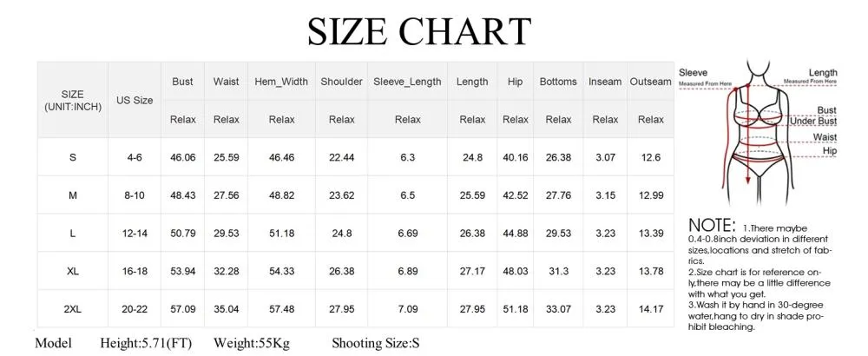Click the Sleeve Measured From Here label

(x=705, y=77)
